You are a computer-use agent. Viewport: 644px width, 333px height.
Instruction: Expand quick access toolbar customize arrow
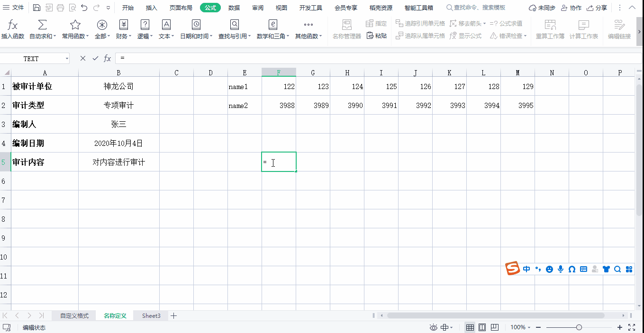coord(109,8)
